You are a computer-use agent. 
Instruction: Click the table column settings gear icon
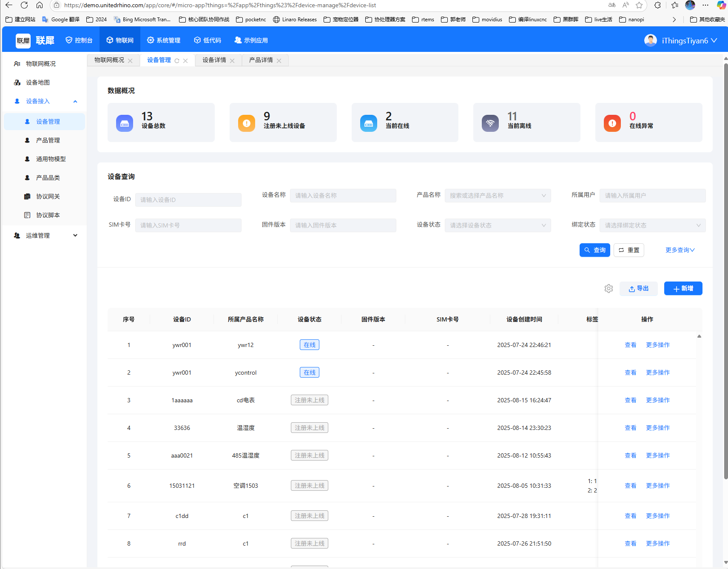[609, 289]
